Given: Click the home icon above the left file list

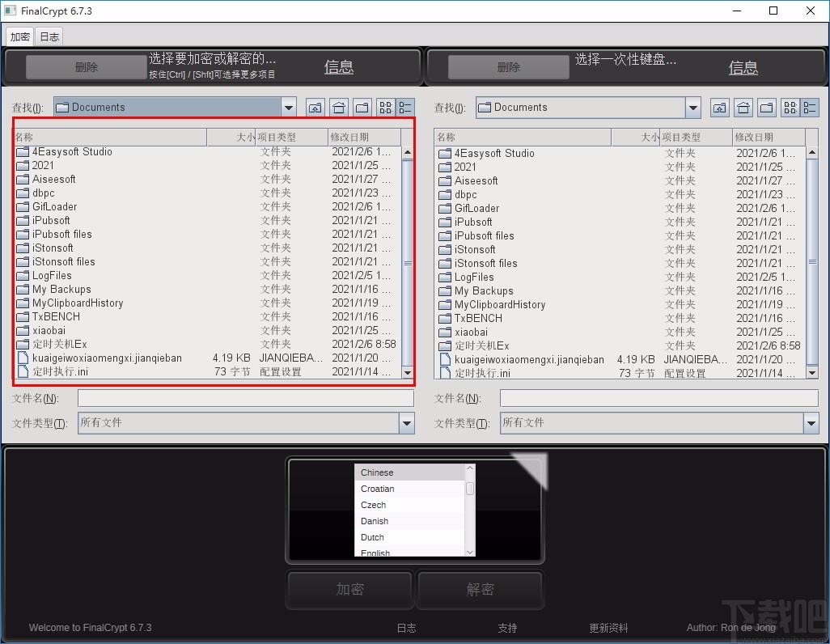Looking at the screenshot, I should pyautogui.click(x=338, y=107).
